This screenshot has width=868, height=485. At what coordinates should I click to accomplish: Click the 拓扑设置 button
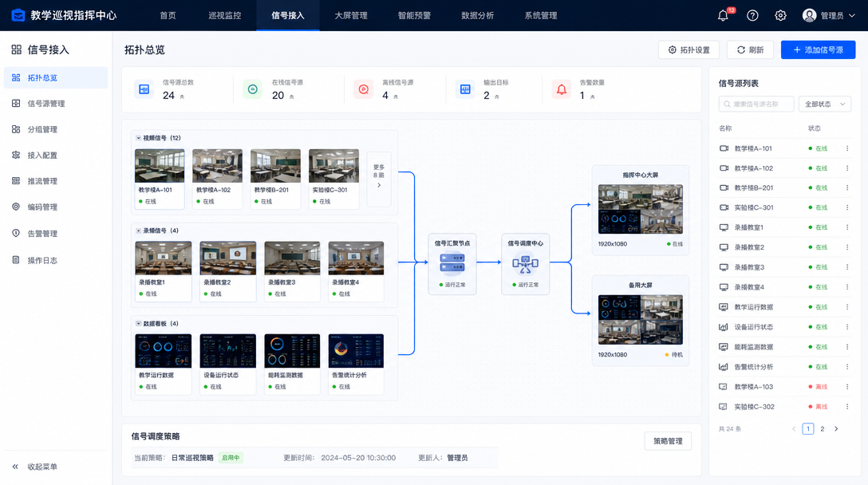click(x=688, y=49)
